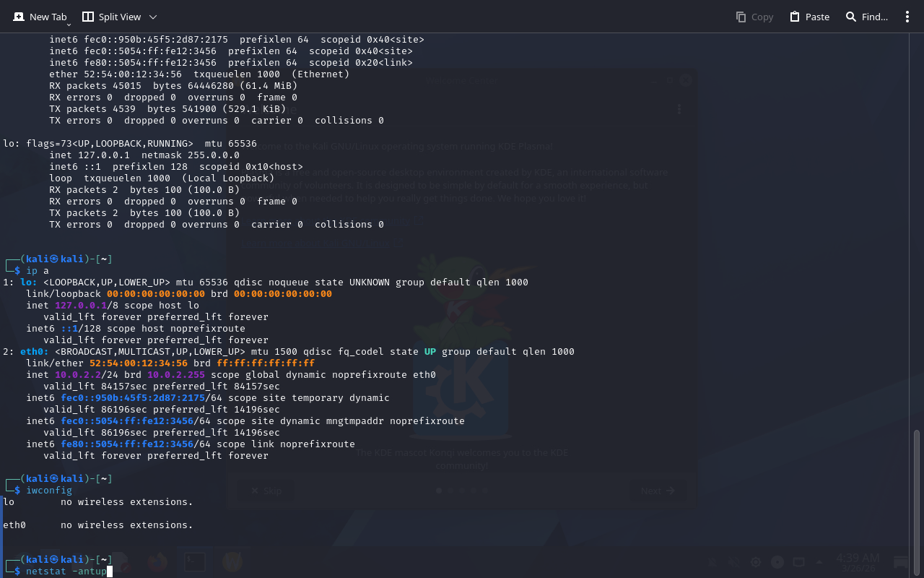Click the 'ip a' command text
Image resolution: width=924 pixels, height=578 pixels.
38,271
